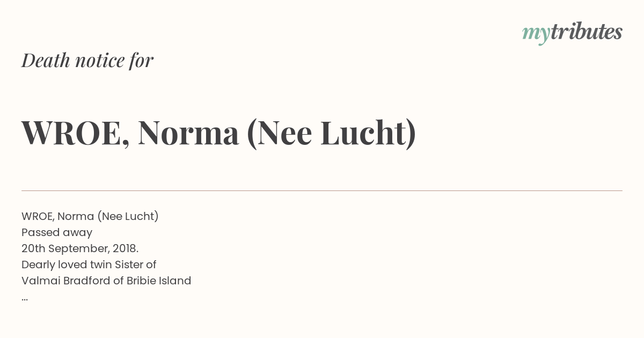Expand the truncated notice via the ellipsis
Screen dimensions: 644x338
[x=25, y=298]
